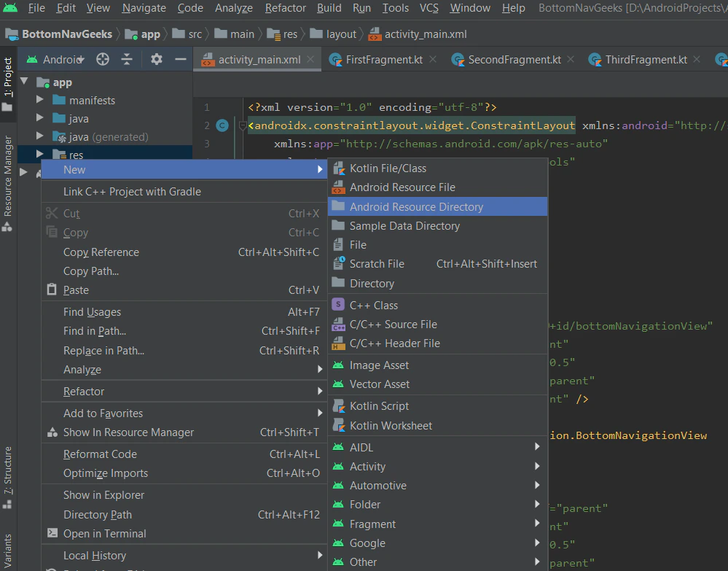Image resolution: width=728 pixels, height=571 pixels.
Task: Click the collapse all icon in Project panel
Action: (127, 60)
